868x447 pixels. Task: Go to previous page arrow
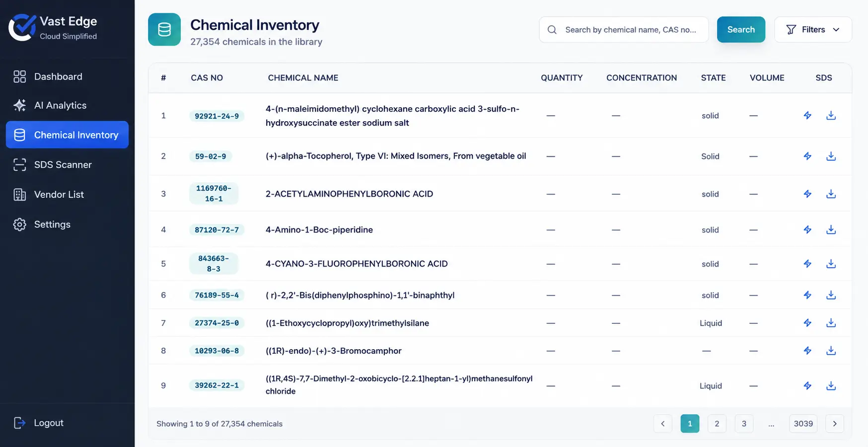tap(663, 424)
